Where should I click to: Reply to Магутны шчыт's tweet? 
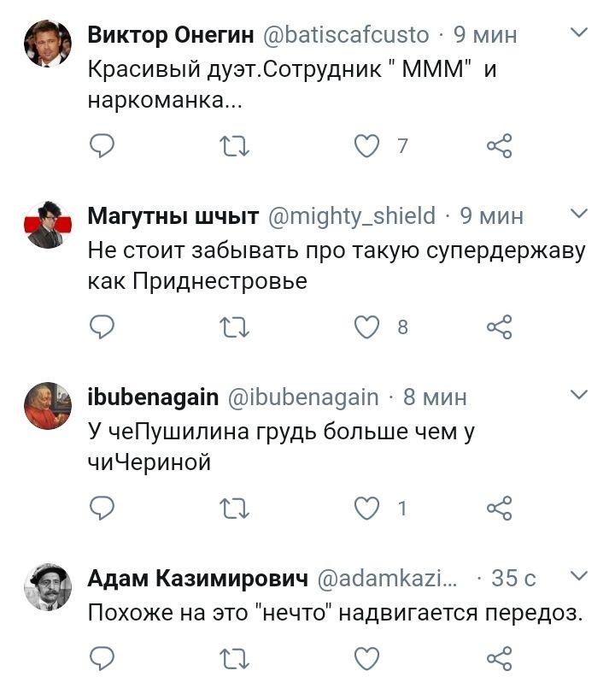click(102, 327)
